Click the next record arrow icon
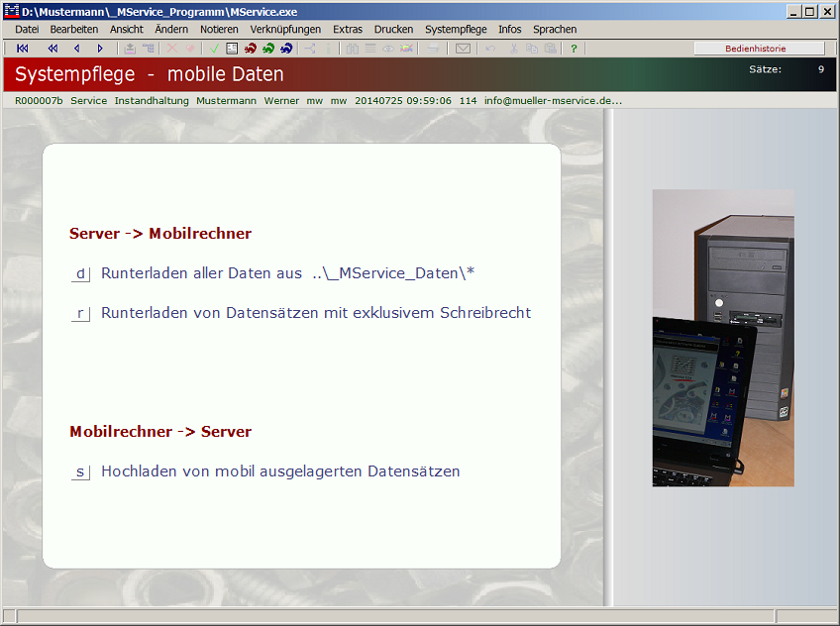This screenshot has height=626, width=840. click(x=100, y=48)
